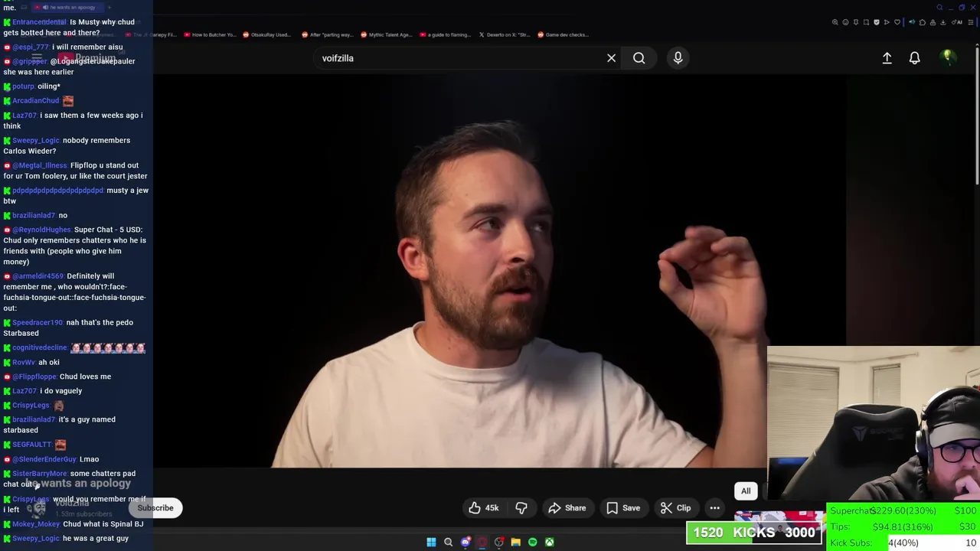This screenshot has height=551, width=980.
Task: Click chat username cognitivedecline
Action: tap(39, 347)
